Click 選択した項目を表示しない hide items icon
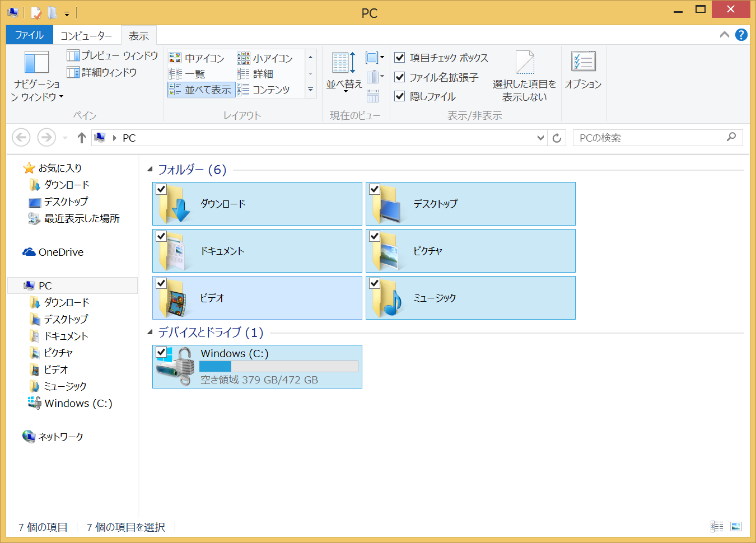 524,76
